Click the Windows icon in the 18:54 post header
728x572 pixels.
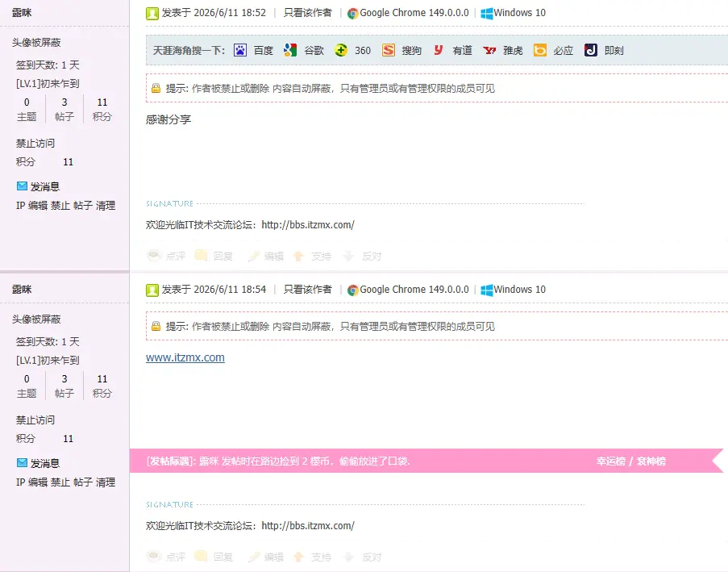click(x=487, y=290)
